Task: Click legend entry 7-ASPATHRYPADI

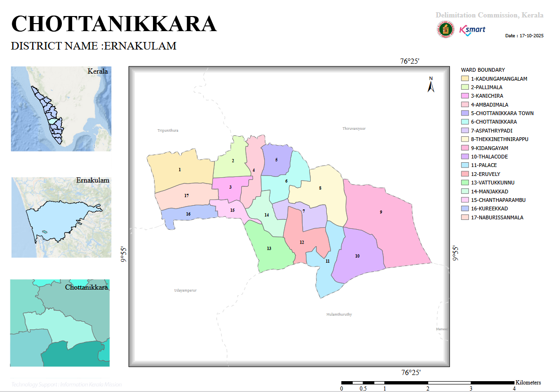Action: tap(491, 131)
